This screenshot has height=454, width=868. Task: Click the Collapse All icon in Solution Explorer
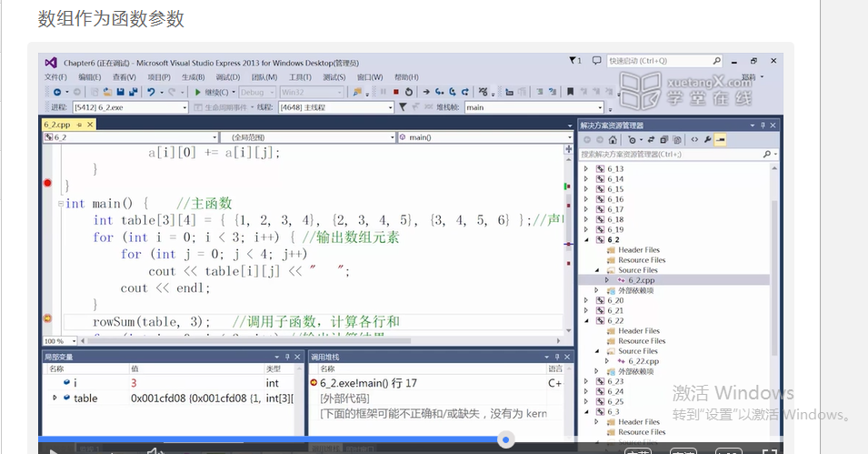coord(663,140)
